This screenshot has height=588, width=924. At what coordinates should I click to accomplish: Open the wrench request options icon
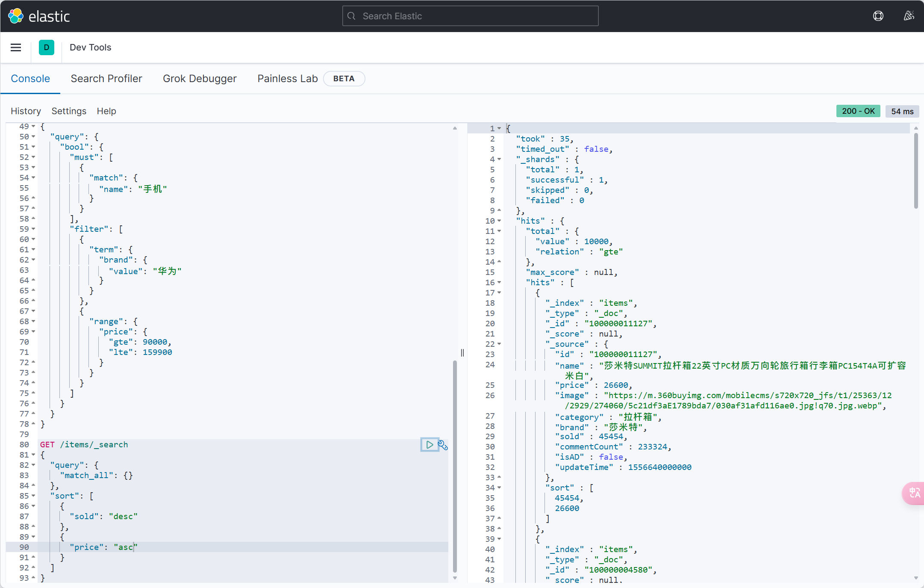coord(443,445)
